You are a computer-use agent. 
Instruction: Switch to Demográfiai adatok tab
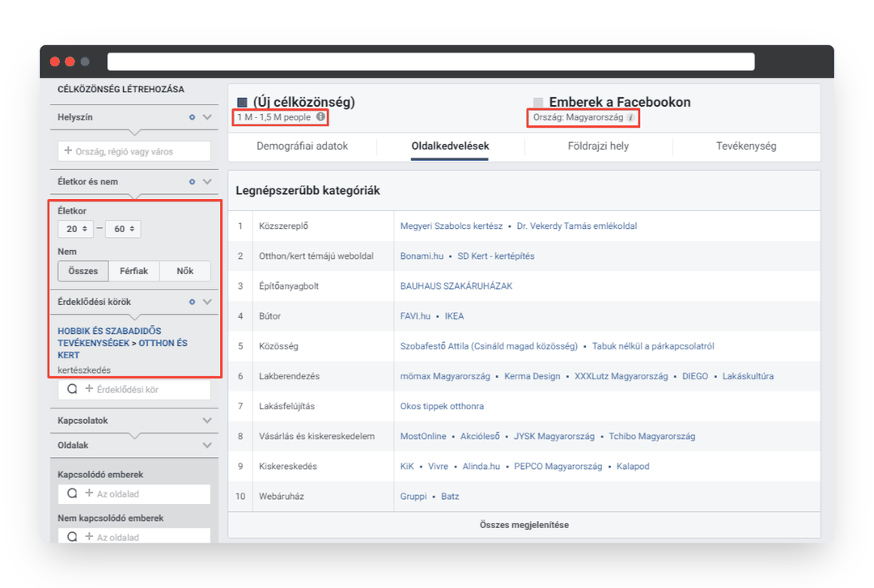pyautogui.click(x=302, y=146)
